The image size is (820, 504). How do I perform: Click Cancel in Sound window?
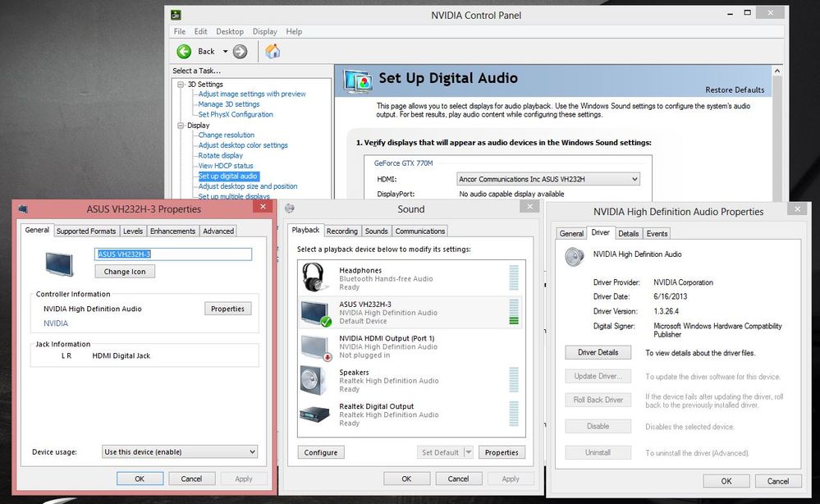click(x=458, y=479)
